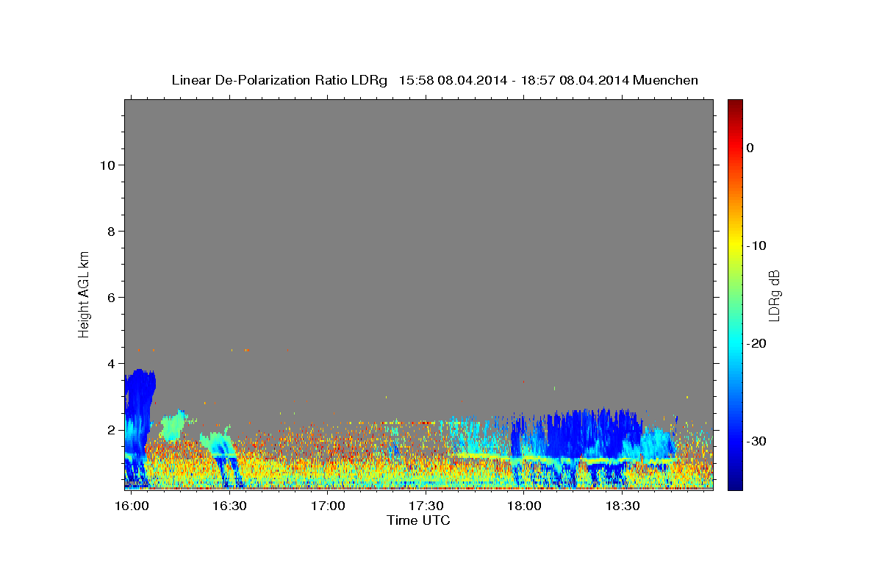Click the dark blue bottom of colorbar

click(735, 484)
